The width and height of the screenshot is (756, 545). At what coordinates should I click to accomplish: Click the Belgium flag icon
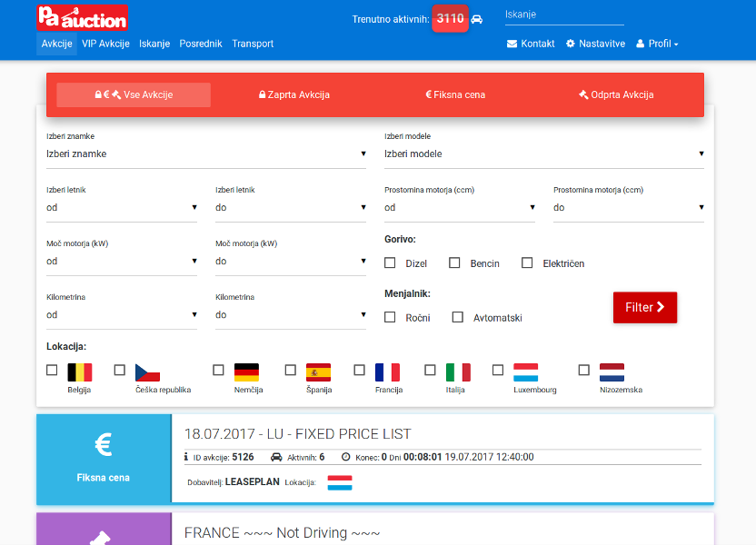coord(80,372)
